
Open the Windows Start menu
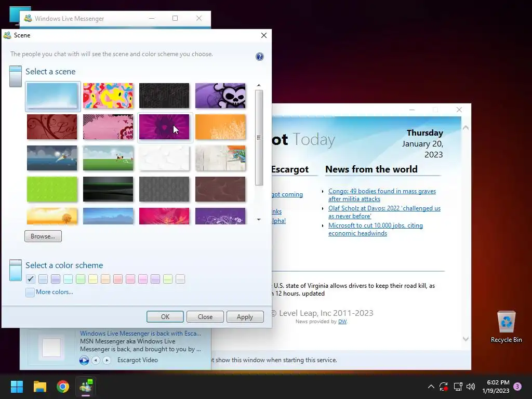click(17, 387)
